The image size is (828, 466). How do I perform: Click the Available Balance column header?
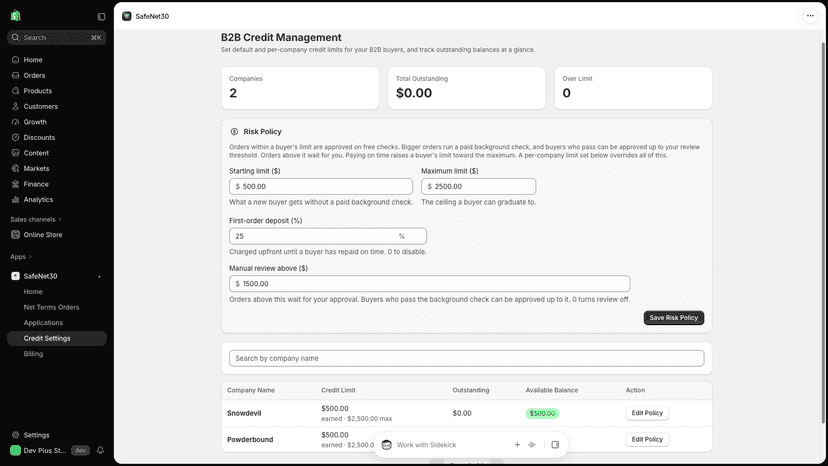pos(551,390)
